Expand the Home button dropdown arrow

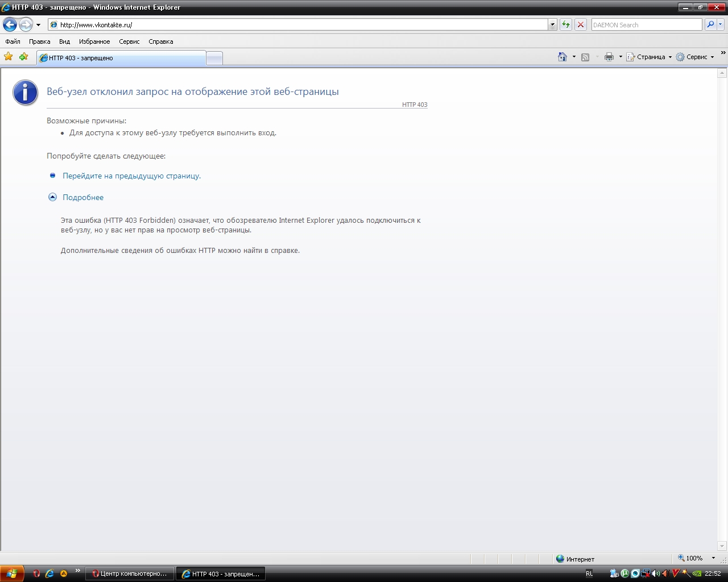574,57
